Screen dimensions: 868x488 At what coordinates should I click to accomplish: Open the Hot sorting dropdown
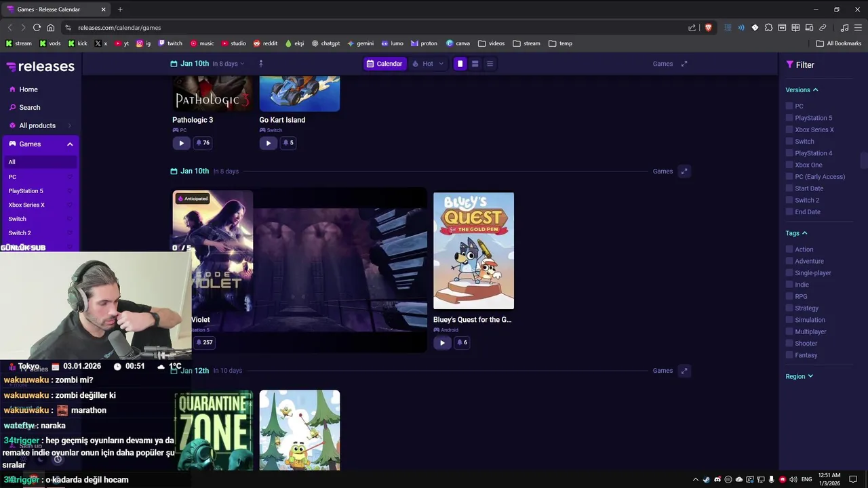(428, 64)
